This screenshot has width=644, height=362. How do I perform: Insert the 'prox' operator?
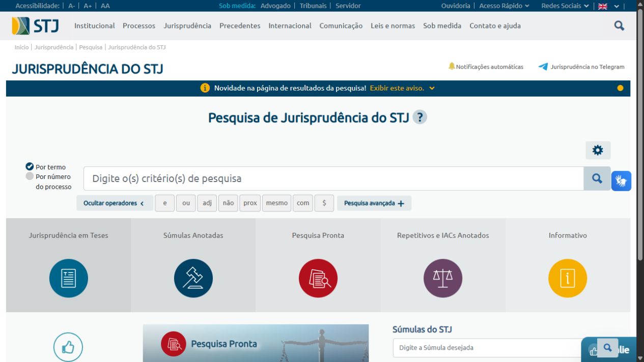coord(250,203)
